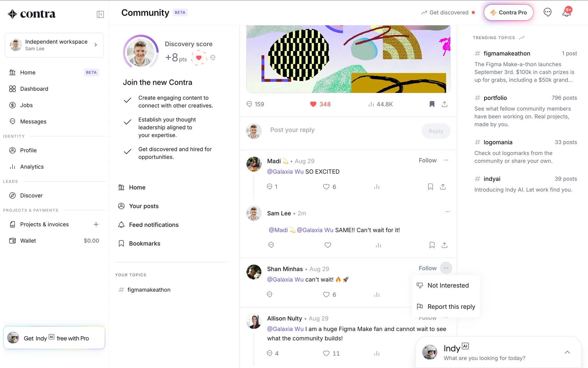
Task: Expand the Indy AI chat panel chevron
Action: tap(567, 352)
